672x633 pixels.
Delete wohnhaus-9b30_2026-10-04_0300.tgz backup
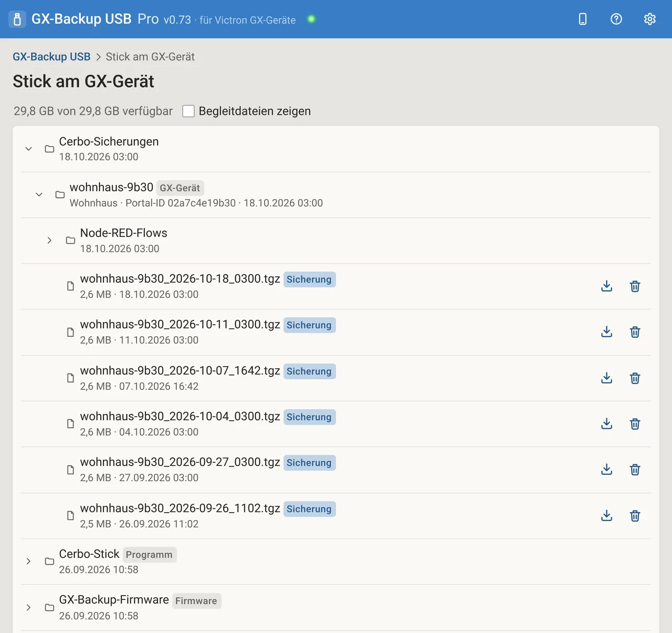[635, 424]
